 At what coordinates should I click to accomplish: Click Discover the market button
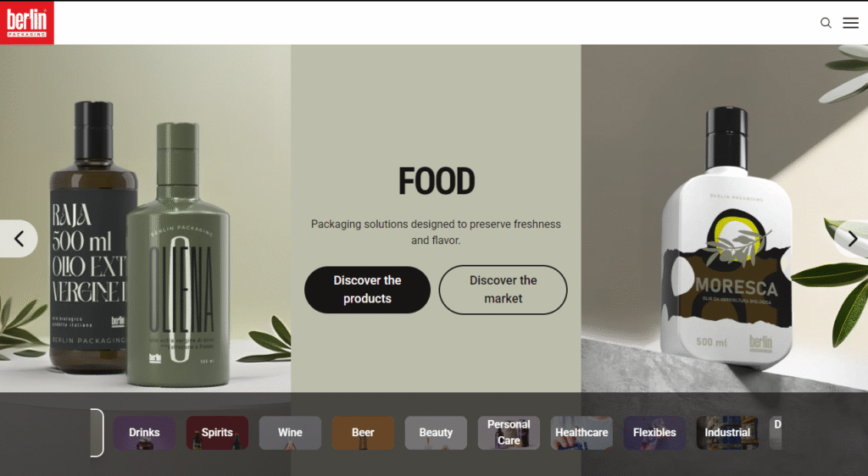[x=503, y=290]
